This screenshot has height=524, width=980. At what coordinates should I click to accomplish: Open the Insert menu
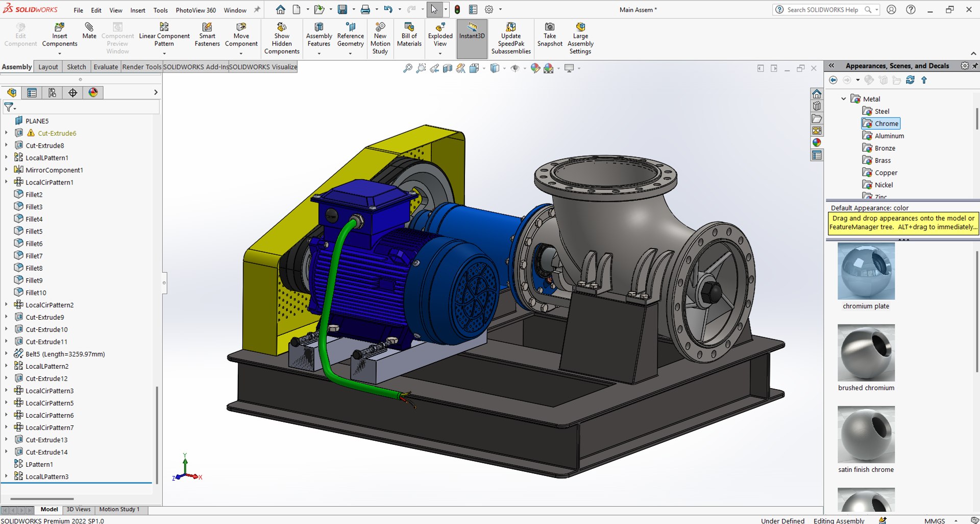137,10
